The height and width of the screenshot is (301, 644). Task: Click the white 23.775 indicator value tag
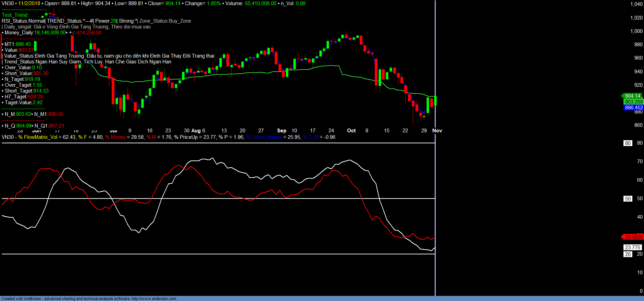click(632, 248)
